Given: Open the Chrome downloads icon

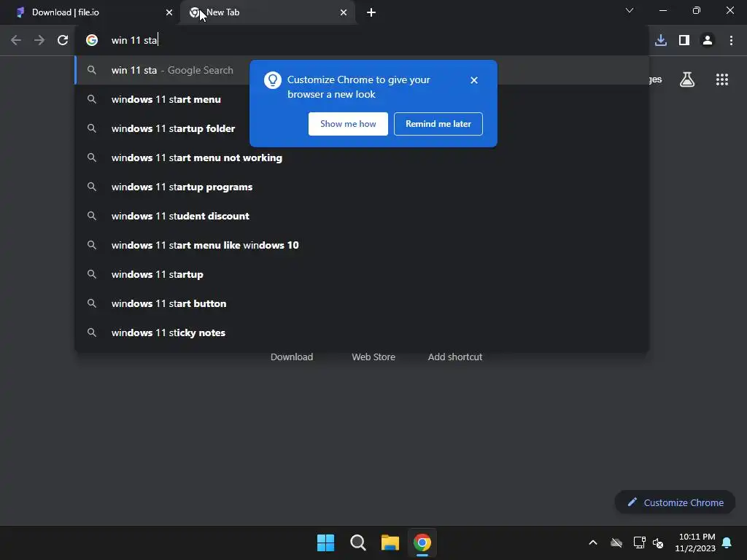Looking at the screenshot, I should [661, 41].
